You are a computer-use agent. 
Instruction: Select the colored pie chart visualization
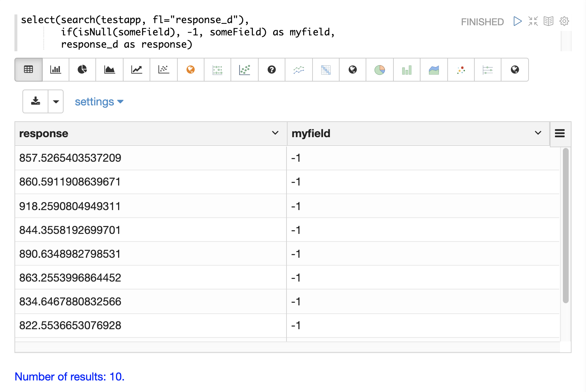pos(380,70)
